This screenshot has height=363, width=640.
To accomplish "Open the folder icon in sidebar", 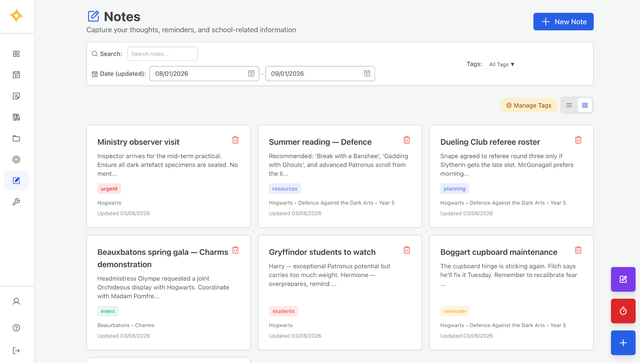I will coord(16,138).
